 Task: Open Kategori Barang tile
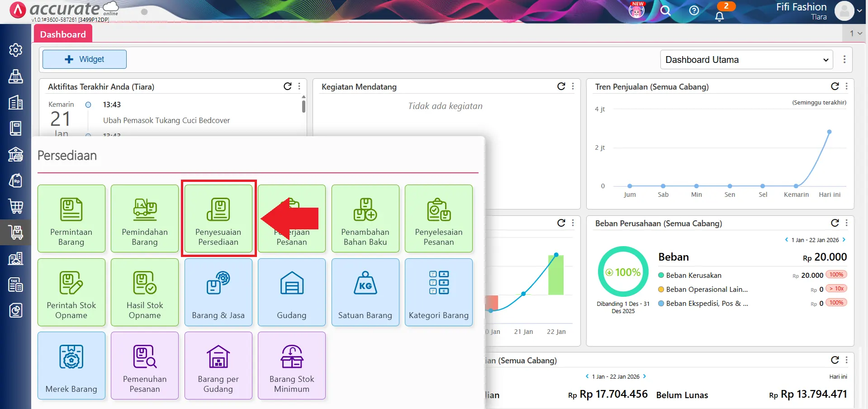(438, 292)
